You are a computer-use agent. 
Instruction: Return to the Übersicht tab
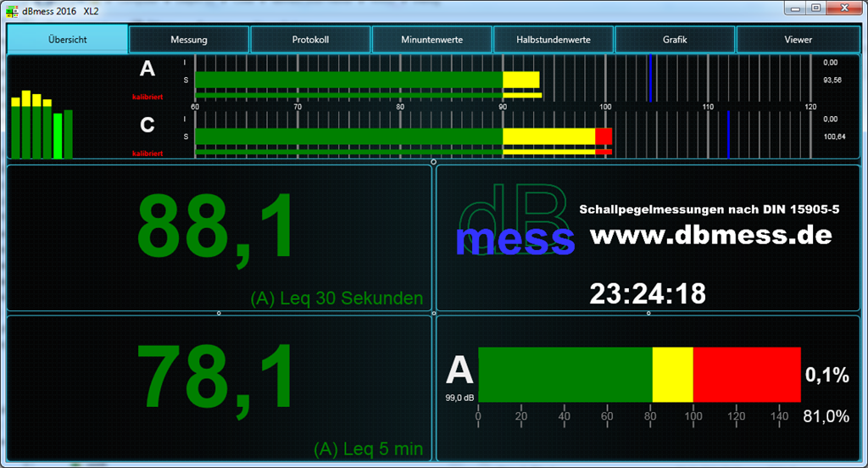[68, 40]
